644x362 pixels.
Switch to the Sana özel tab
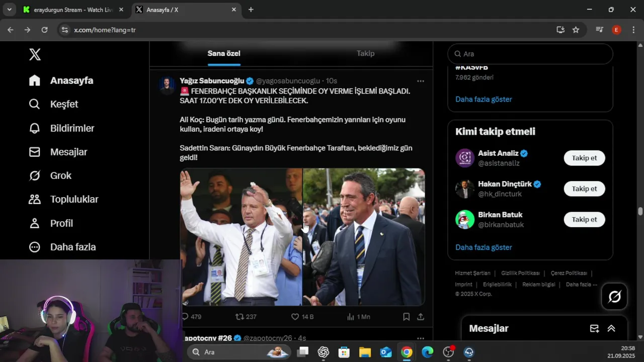pos(224,53)
